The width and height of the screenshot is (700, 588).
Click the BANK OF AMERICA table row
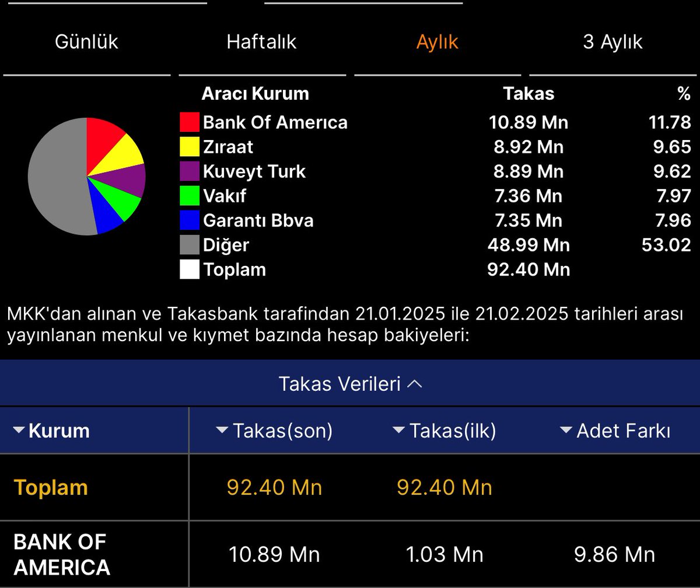click(x=350, y=554)
